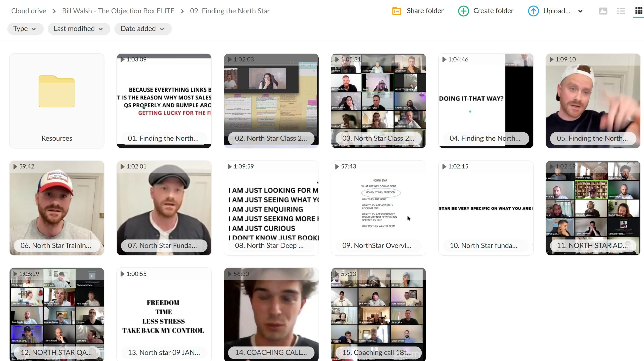Click play icon on 1:09:10 video
Image resolution: width=644 pixels, height=361 pixels.
pyautogui.click(x=551, y=59)
